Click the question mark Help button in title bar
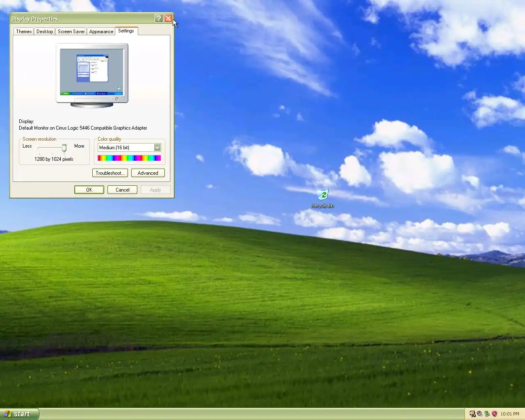Screen dimensions: 525x420 click(159, 18)
